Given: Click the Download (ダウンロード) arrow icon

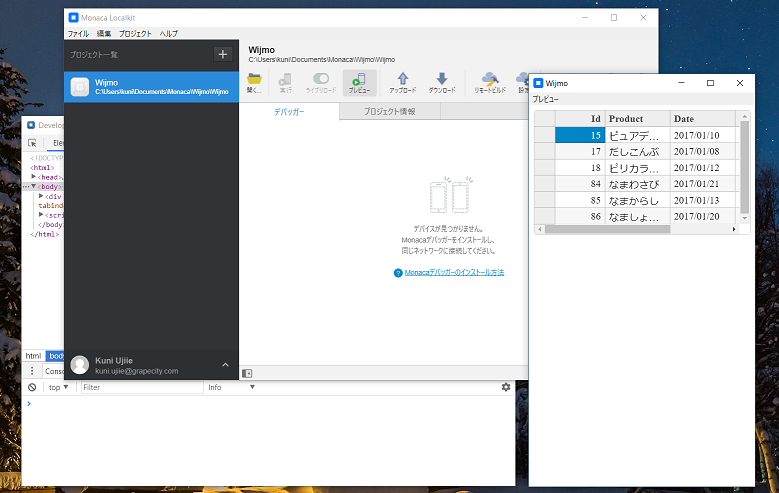Looking at the screenshot, I should tap(442, 79).
